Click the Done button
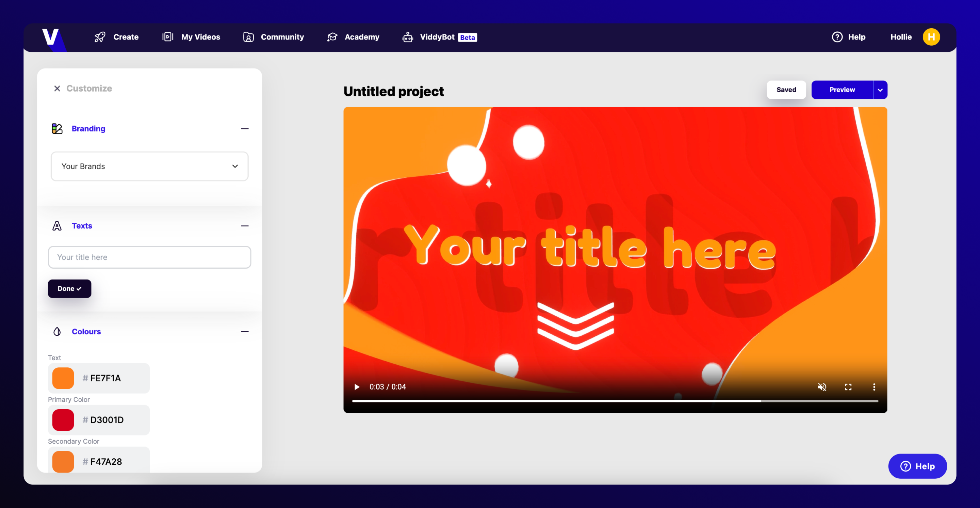The image size is (980, 508). (70, 288)
